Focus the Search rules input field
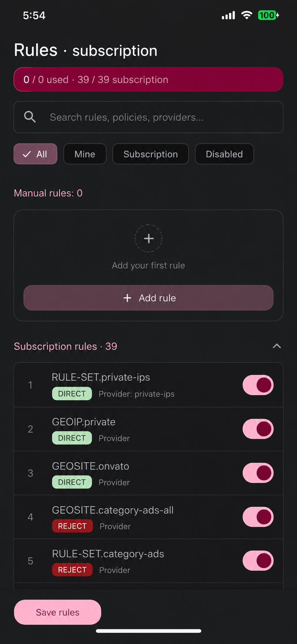297x644 pixels. tap(148, 117)
